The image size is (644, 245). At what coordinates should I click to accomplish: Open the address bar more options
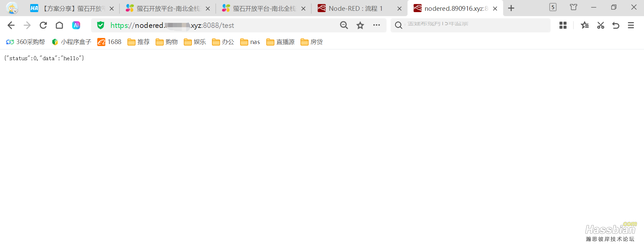tap(377, 25)
